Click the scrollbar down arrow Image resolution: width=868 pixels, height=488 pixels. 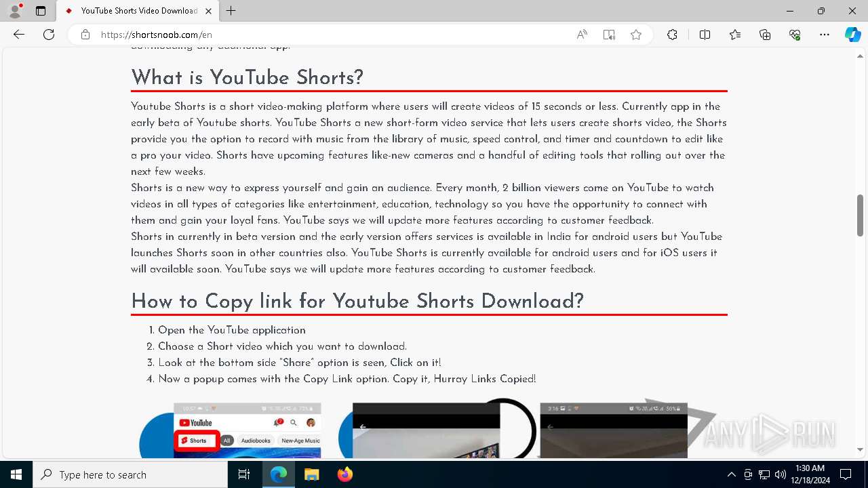pos(860,449)
